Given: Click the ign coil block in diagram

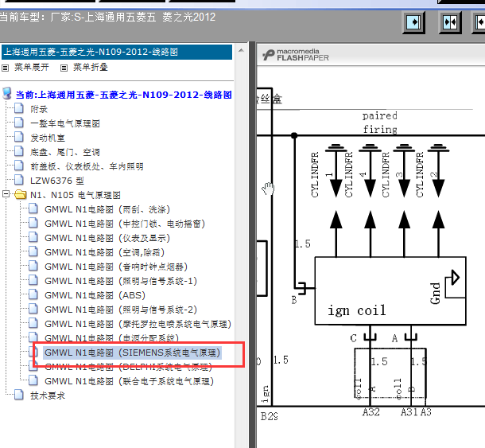Looking at the screenshot, I should pos(390,291).
